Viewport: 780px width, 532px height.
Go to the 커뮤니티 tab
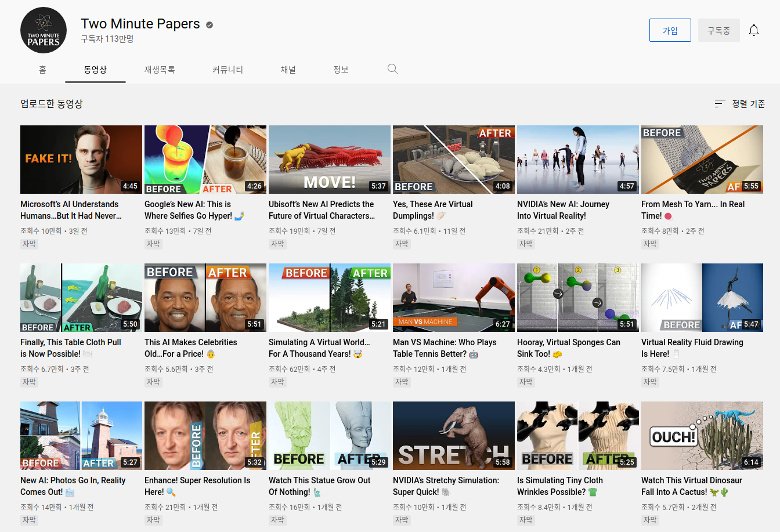(x=228, y=70)
